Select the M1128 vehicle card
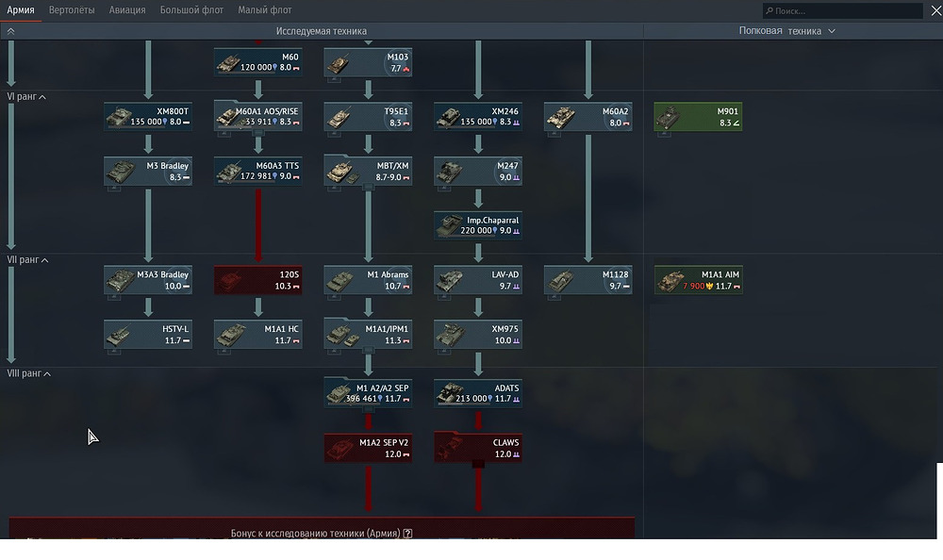The image size is (943, 560). [588, 280]
